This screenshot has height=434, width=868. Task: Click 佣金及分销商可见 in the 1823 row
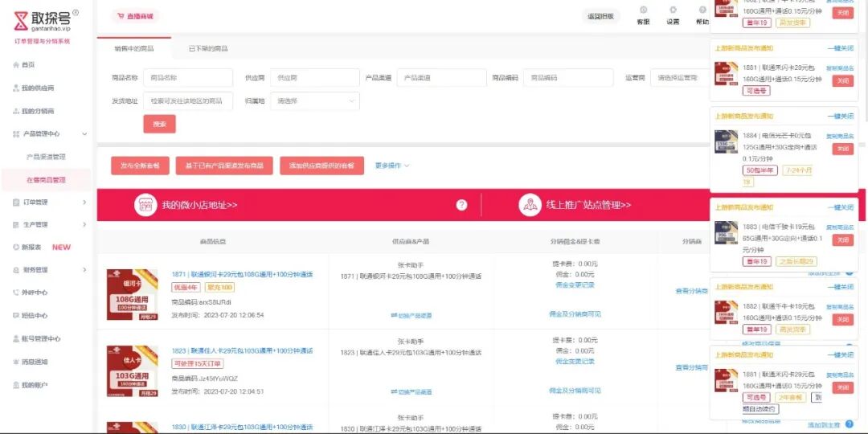point(575,391)
